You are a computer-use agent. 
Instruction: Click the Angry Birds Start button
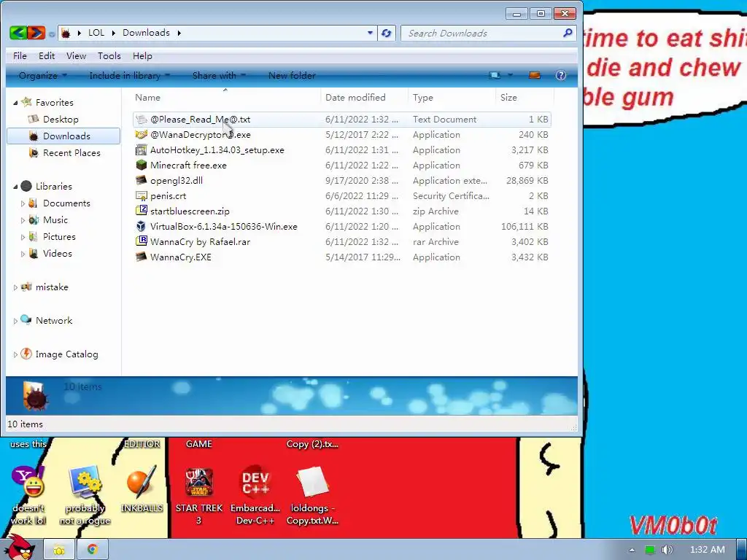click(19, 548)
